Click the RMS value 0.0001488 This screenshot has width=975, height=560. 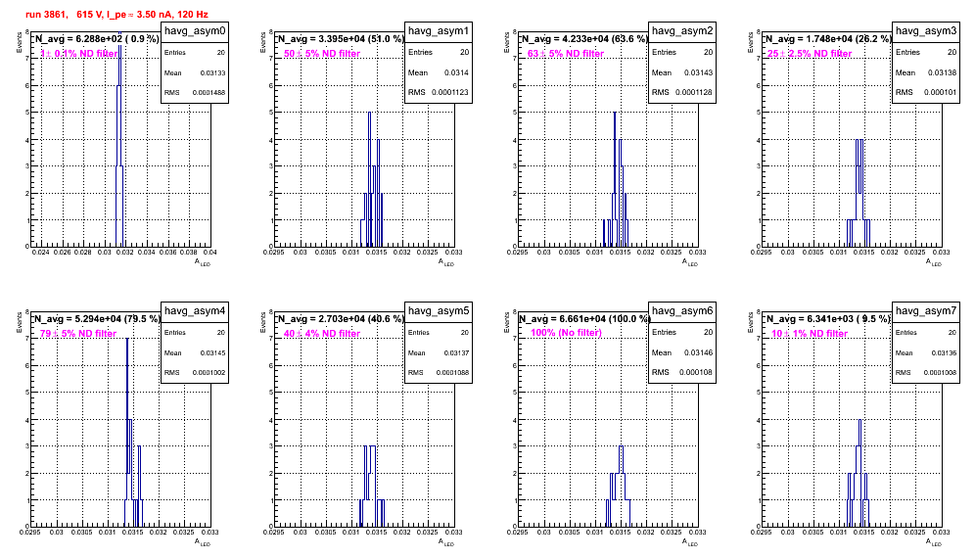coord(209,92)
